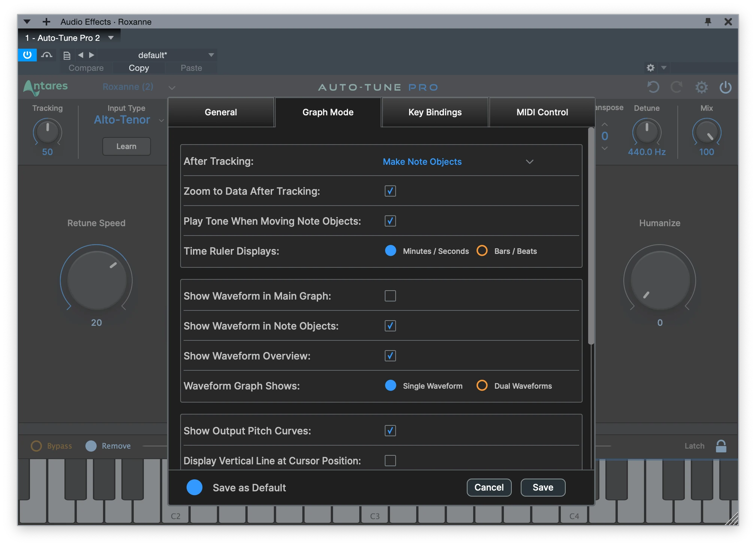
Task: Switch to the General tab
Action: (x=221, y=112)
